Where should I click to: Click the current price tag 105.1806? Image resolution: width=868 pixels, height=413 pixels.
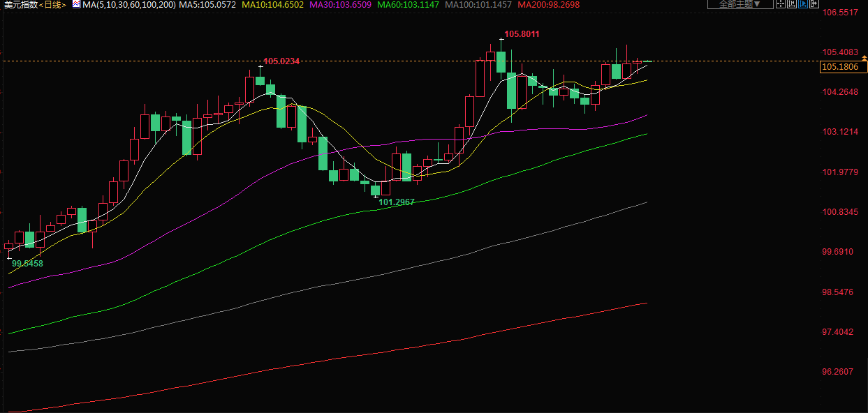843,67
